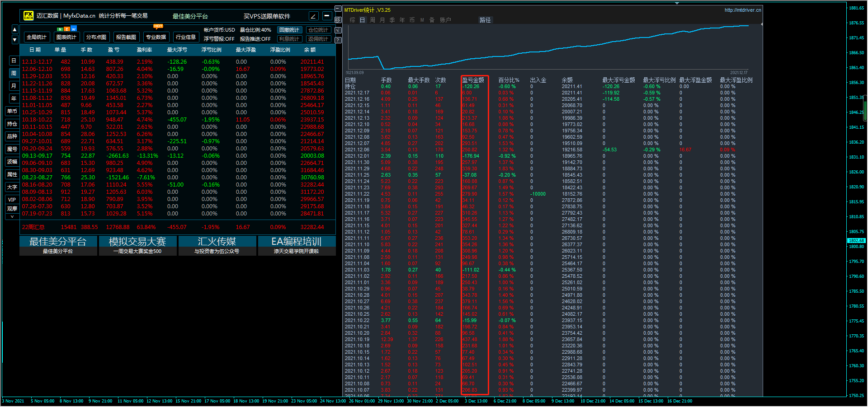Viewport: 868px width, 407px height.
Task: Open the 行业信息 industry info tab
Action: click(186, 37)
